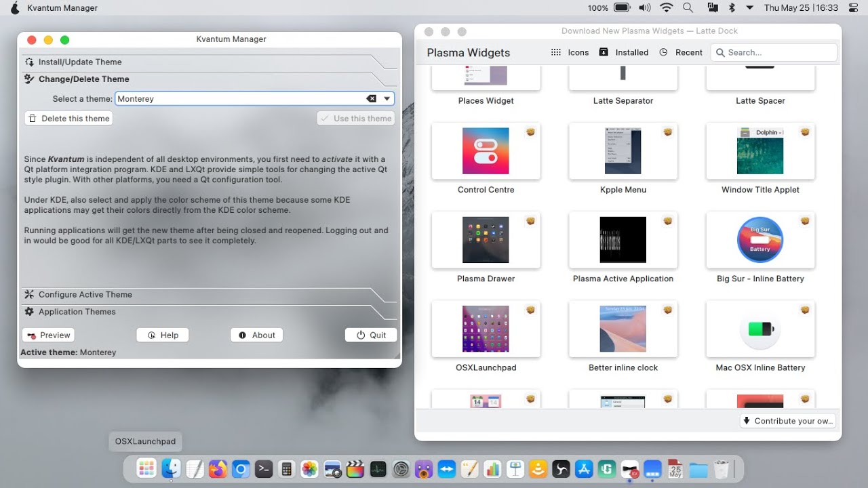
Task: Sort widgets by Recent
Action: coord(681,52)
